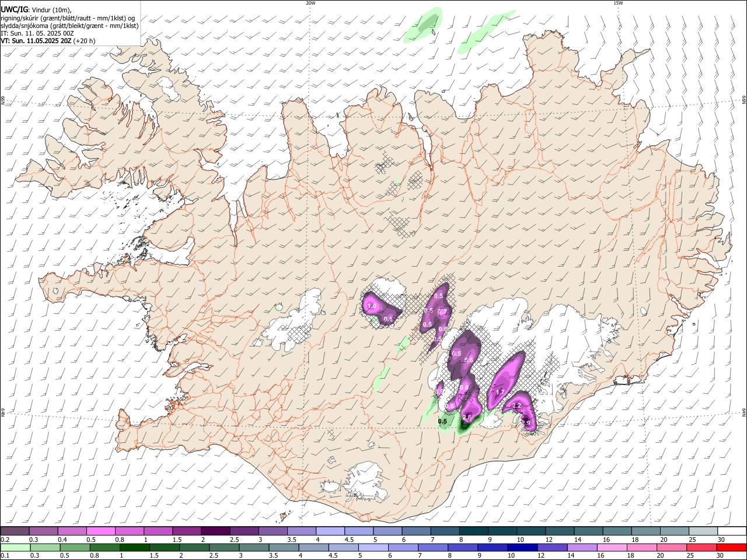The height and width of the screenshot is (560, 747).
Task: Select upper legend row bright pink swatch labelled 0.5
Action: [x=100, y=531]
